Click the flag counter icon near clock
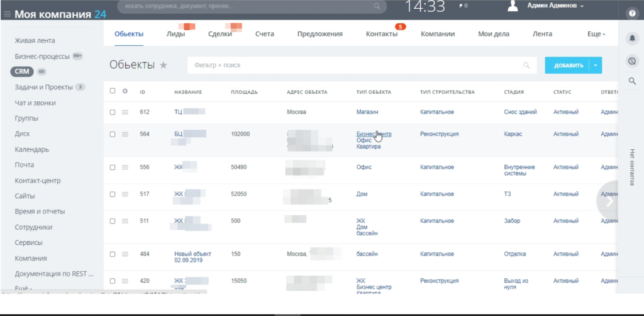644x316 pixels. 463,6
